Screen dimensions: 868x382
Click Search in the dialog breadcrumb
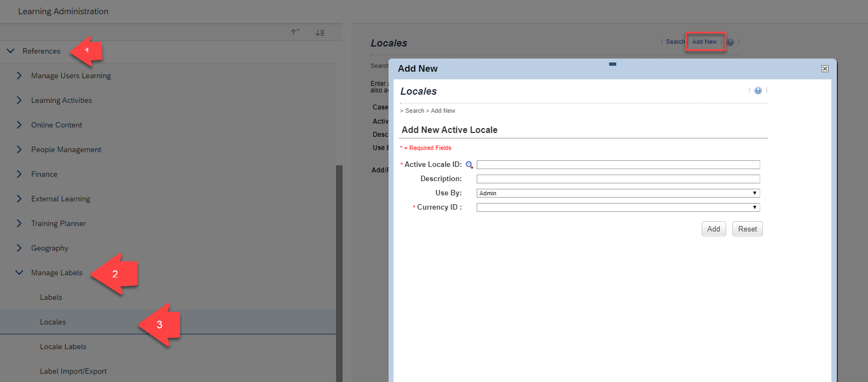tap(415, 111)
